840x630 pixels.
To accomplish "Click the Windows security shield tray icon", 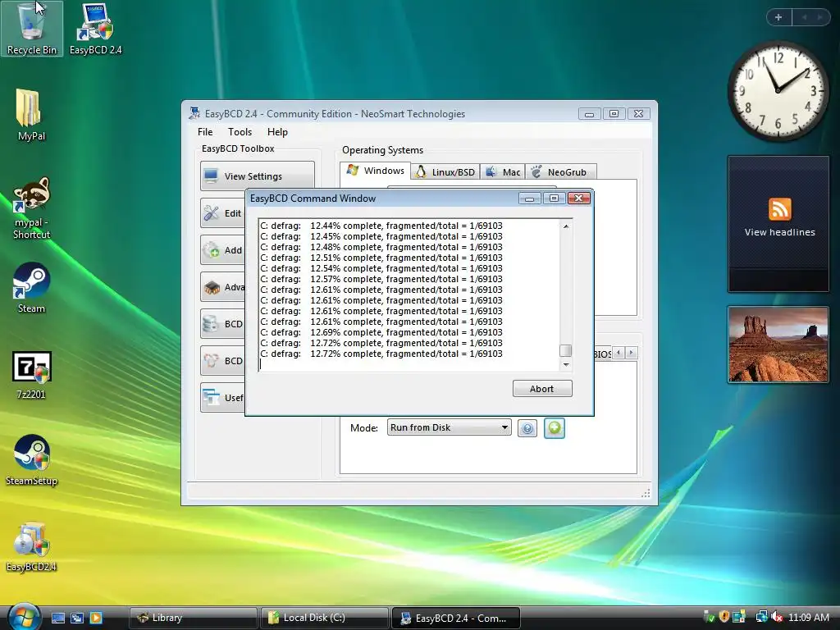I will pos(724,617).
